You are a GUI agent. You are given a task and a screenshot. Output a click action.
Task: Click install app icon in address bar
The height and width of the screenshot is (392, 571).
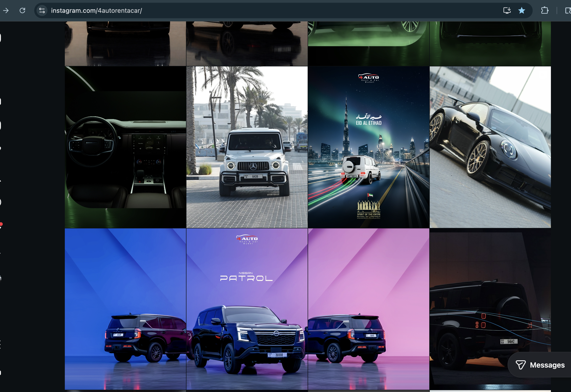point(507,10)
